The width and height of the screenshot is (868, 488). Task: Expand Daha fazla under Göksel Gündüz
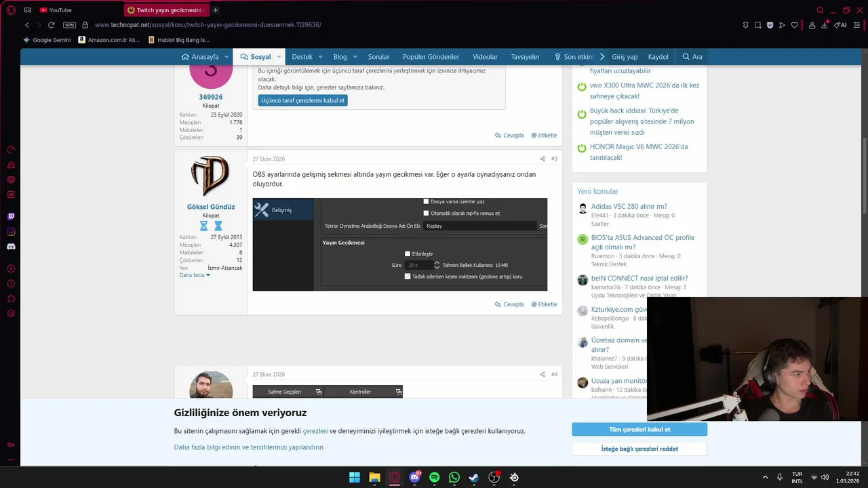coord(195,275)
